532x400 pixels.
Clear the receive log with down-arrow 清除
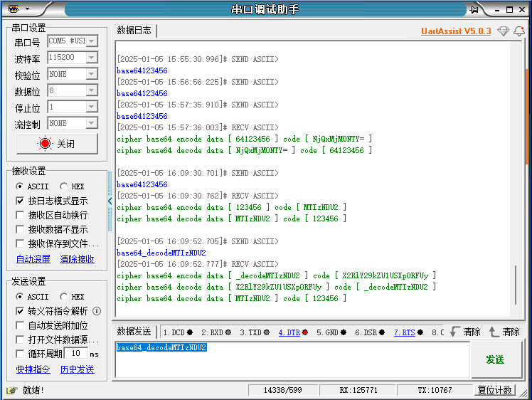pyautogui.click(x=465, y=332)
